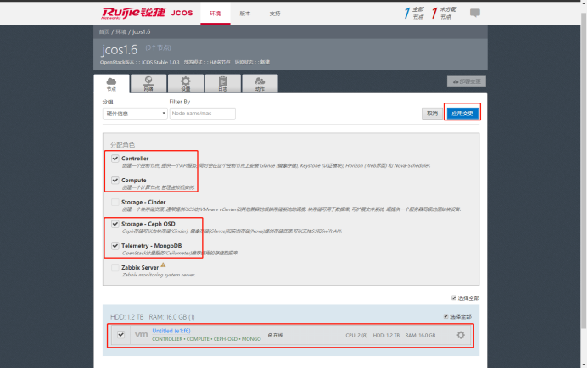The width and height of the screenshot is (588, 368).
Task: Click the Compute role label
Action: [x=134, y=181]
